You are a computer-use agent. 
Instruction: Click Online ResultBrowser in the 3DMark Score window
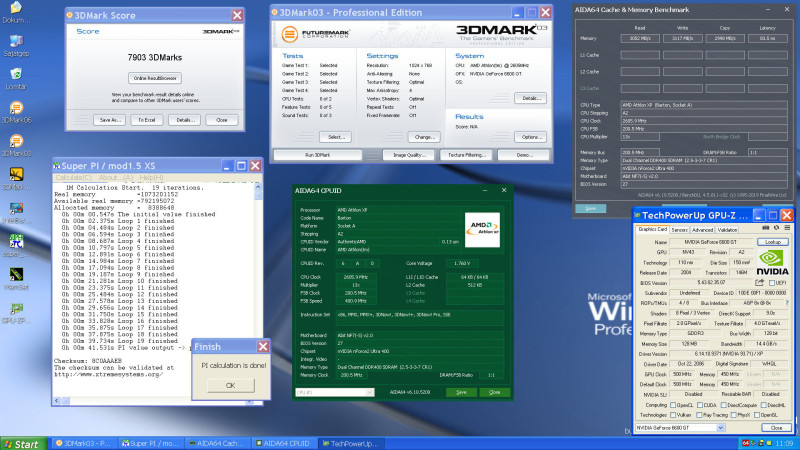coord(155,78)
